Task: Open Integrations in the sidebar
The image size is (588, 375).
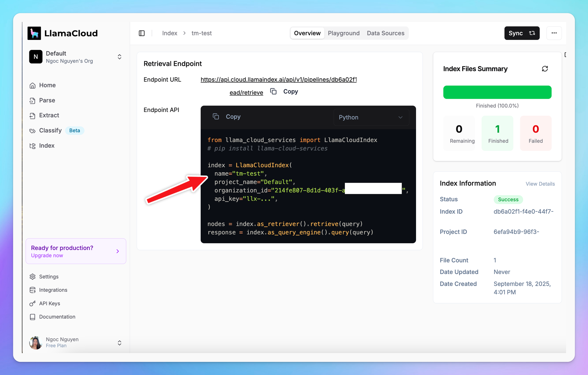Action: (x=53, y=290)
